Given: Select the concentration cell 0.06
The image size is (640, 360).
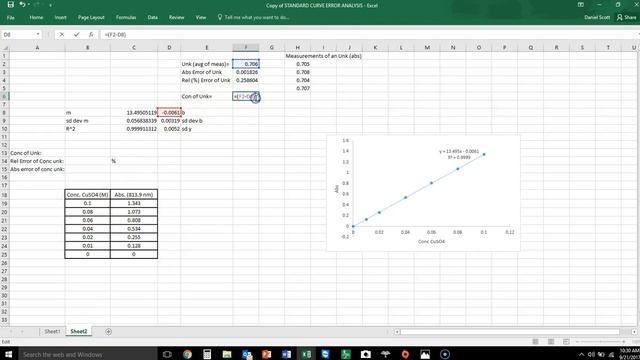Looking at the screenshot, I should 87,220.
